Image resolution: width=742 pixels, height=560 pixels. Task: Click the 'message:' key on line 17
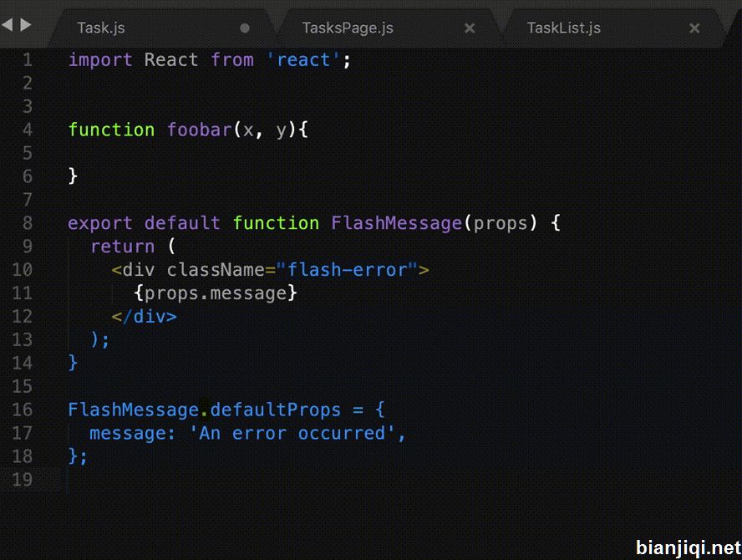pyautogui.click(x=133, y=434)
